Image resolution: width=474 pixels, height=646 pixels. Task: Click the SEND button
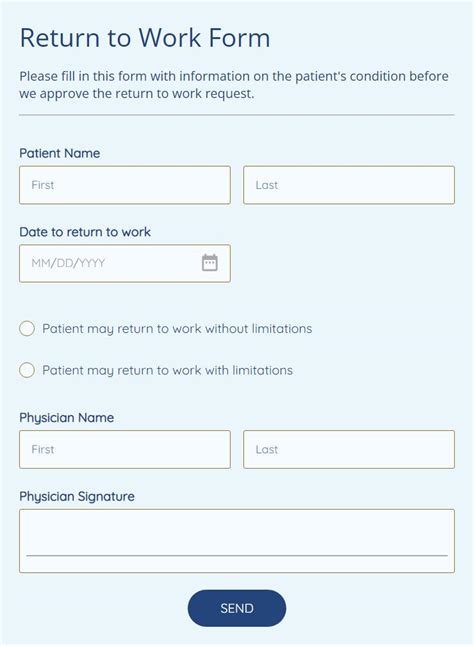tap(237, 608)
